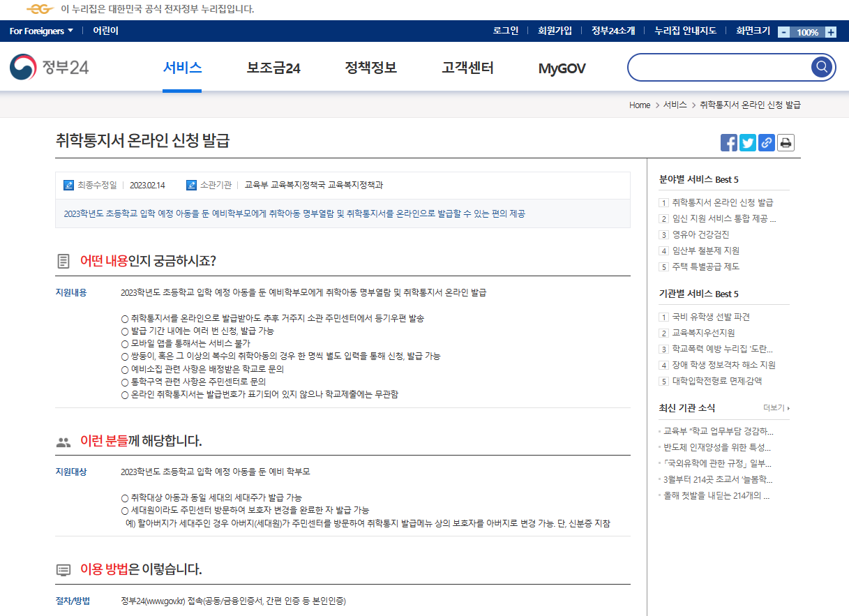
Task: Click the 정부24 logo to go home
Action: [49, 67]
